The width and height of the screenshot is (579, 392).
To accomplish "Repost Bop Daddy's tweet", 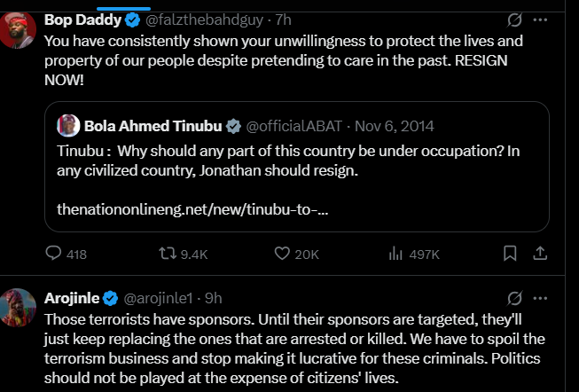I will [x=167, y=255].
